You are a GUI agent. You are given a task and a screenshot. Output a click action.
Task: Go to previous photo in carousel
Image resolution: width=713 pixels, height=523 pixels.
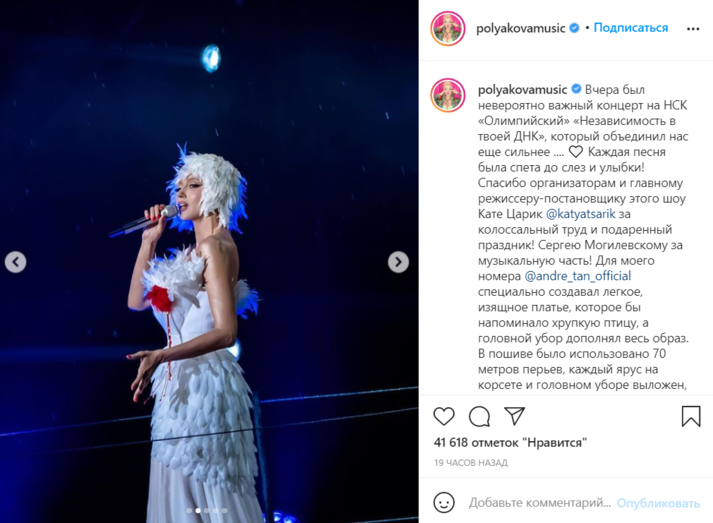[x=15, y=262]
